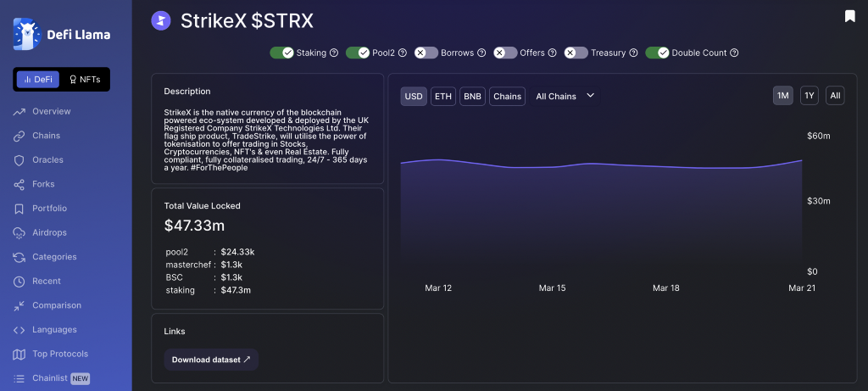This screenshot has height=391, width=868.
Task: Click the Comparison arrows icon
Action: [19, 305]
